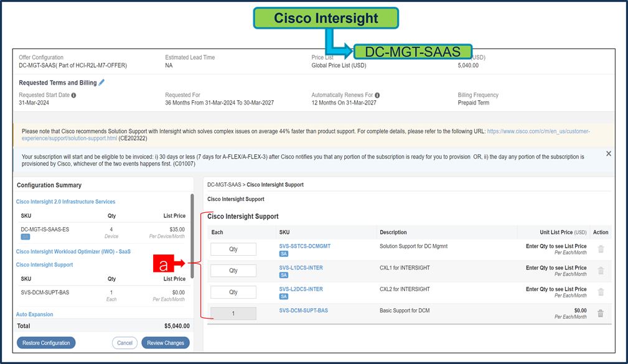Focus Qty field for SVS-SSTCS-DCMGMT

pos(233,249)
